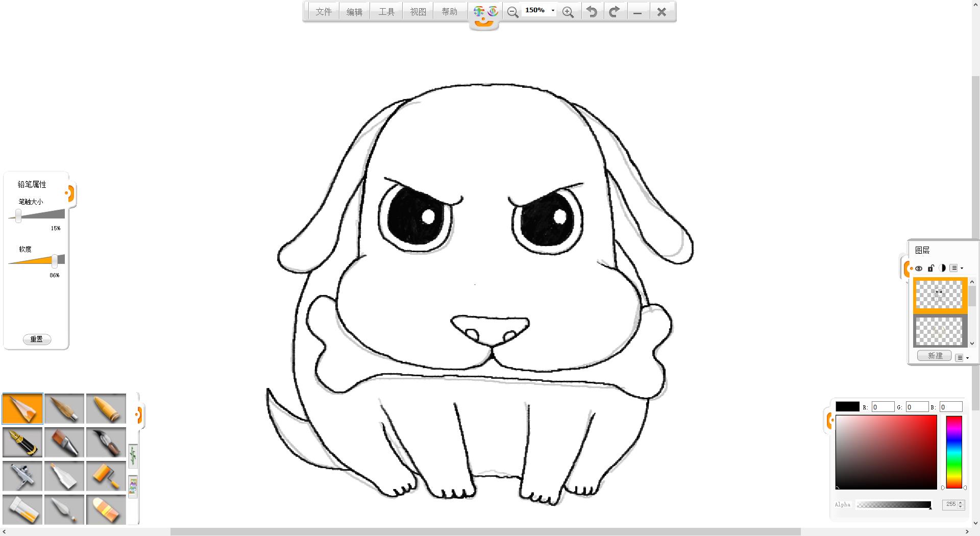Toggle the half-circle layer contrast icon
This screenshot has height=536, width=980.
[942, 268]
